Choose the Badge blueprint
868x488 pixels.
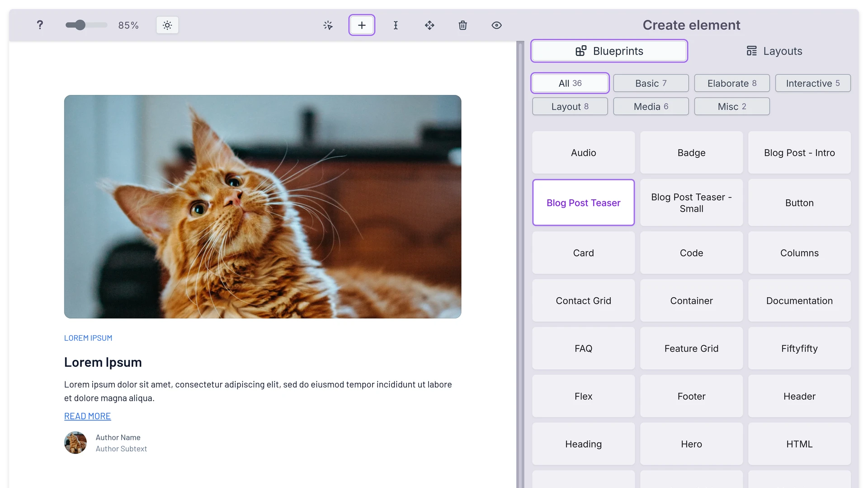pos(692,153)
